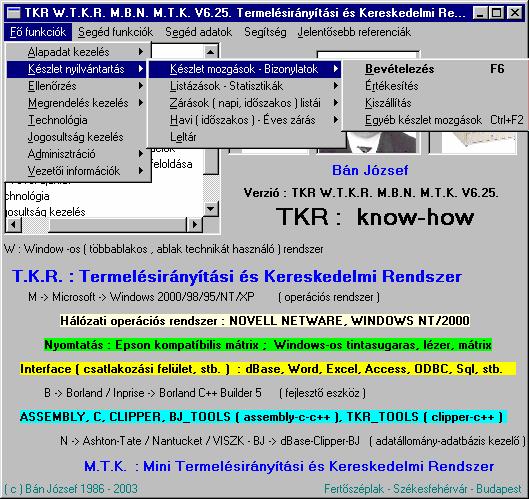The height and width of the screenshot is (499, 529).
Task: Click the Borland C++ Builder 5 line
Action: tap(205, 393)
